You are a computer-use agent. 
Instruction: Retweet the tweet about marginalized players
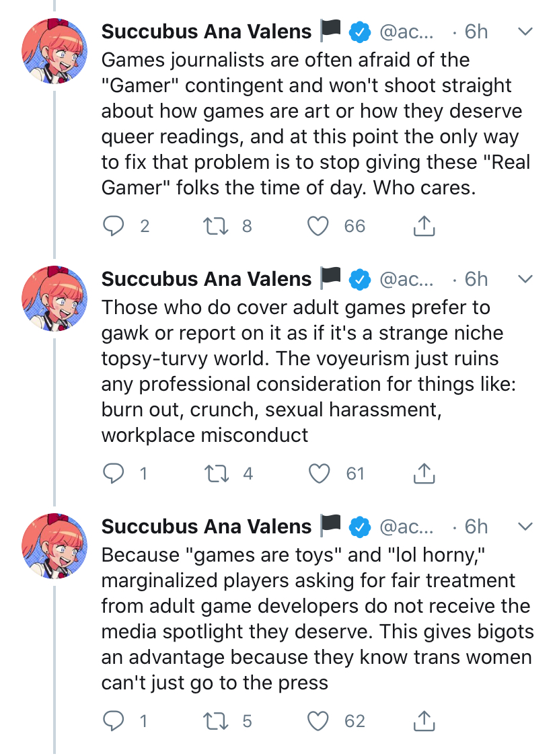pos(217,722)
